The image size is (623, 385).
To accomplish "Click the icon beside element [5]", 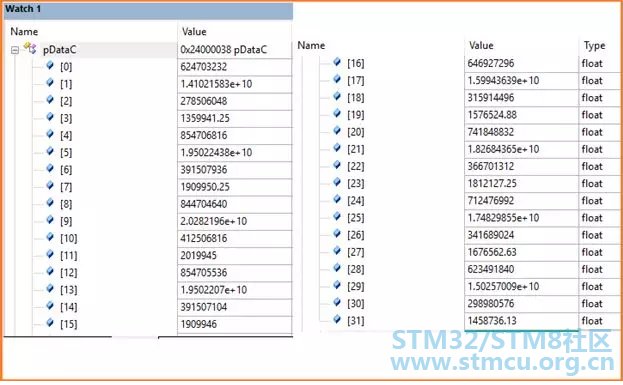I will point(50,151).
